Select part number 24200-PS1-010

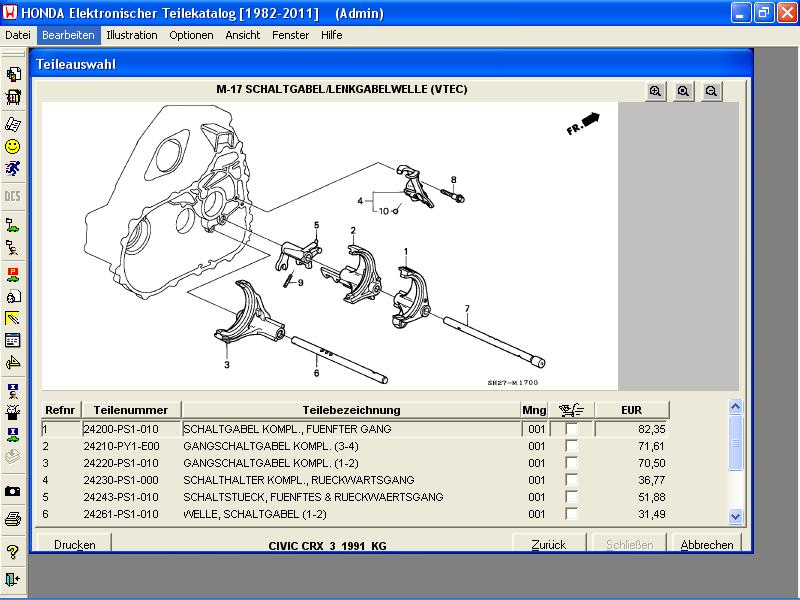point(121,429)
